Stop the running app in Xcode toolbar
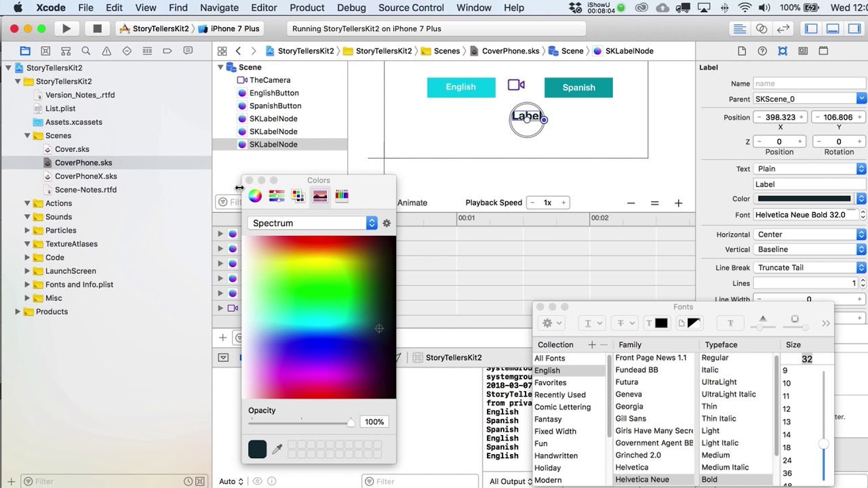The width and height of the screenshot is (868, 488). (x=97, y=28)
